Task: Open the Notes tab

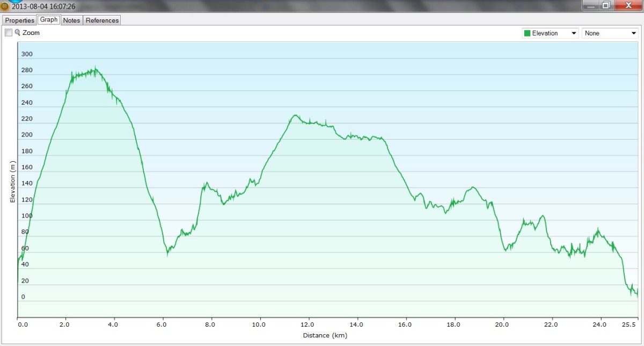Action: 71,20
